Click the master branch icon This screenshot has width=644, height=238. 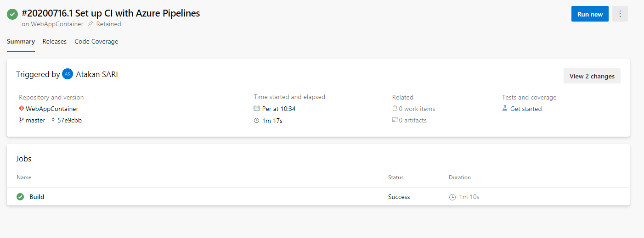21,120
